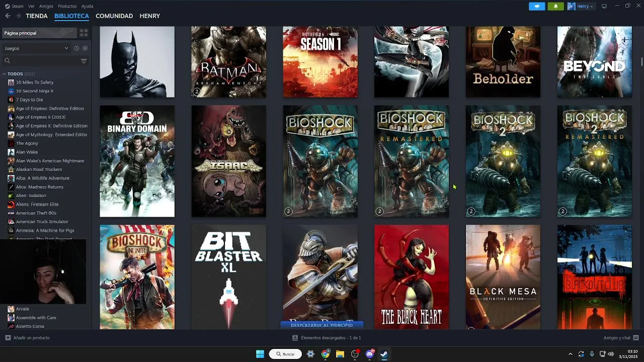Open the Henry account dropdown
Screen dimensions: 644x362
point(581,6)
